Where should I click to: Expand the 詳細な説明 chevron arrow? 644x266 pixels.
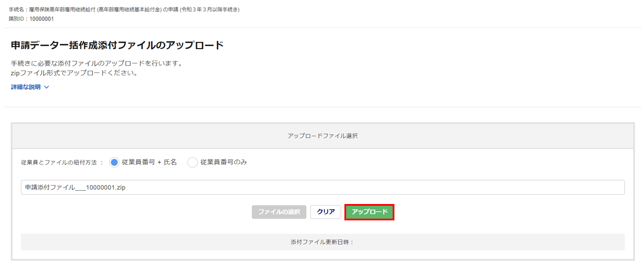pyautogui.click(x=47, y=87)
